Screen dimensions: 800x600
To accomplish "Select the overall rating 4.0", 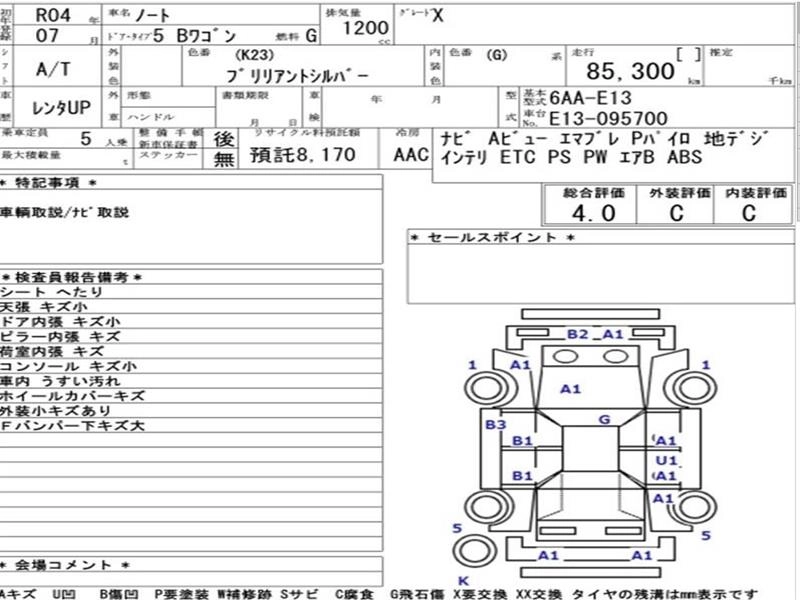I will coord(593,213).
